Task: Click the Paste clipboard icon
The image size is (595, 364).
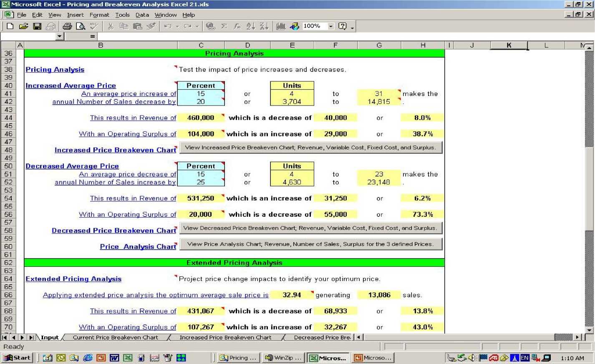Action: [137, 26]
